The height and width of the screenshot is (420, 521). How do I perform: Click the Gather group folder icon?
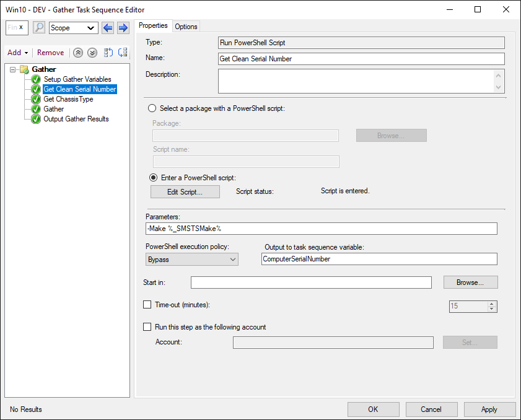click(24, 69)
